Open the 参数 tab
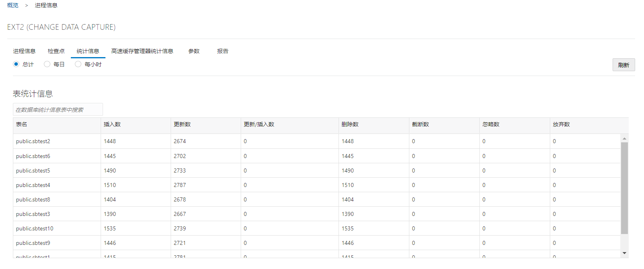 [194, 51]
